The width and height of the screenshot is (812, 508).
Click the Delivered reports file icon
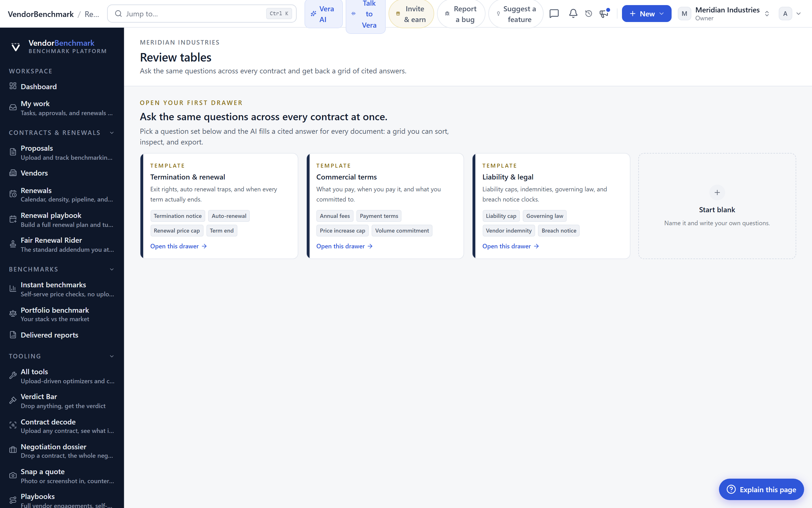pyautogui.click(x=13, y=335)
